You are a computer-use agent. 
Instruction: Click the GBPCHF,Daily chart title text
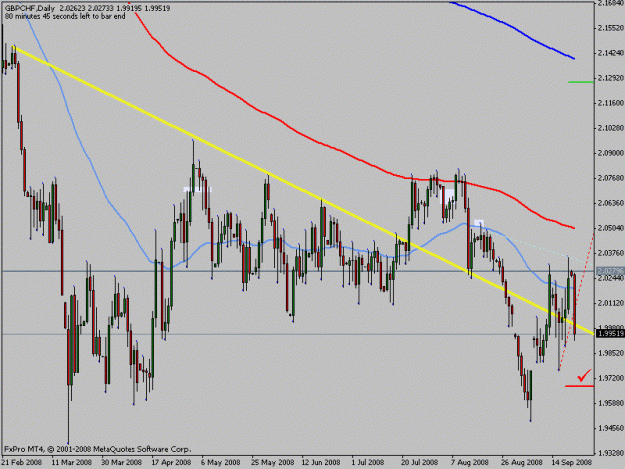tap(29, 8)
